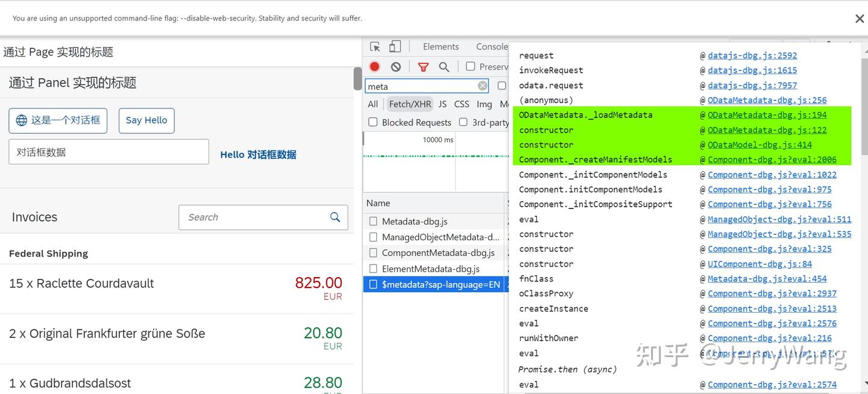Activate the inspect element picker icon
The image size is (868, 394).
pyautogui.click(x=375, y=46)
